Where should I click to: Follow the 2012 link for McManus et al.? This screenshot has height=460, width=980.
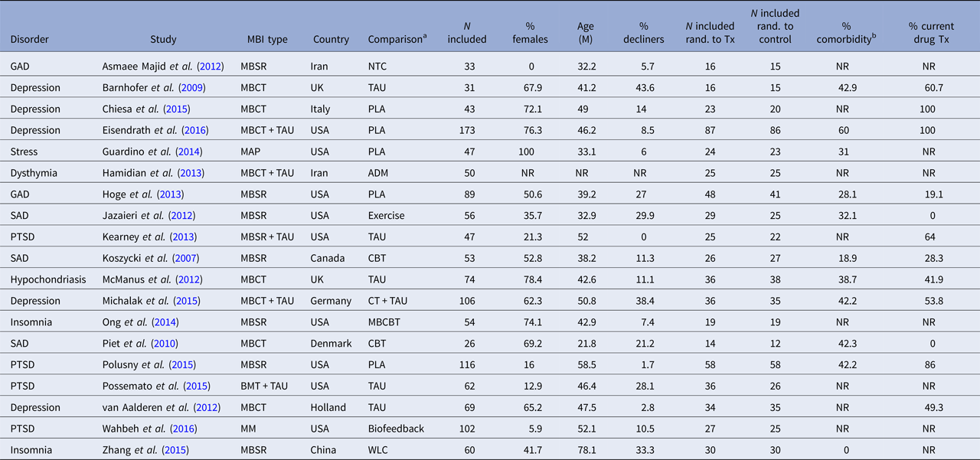(x=189, y=281)
